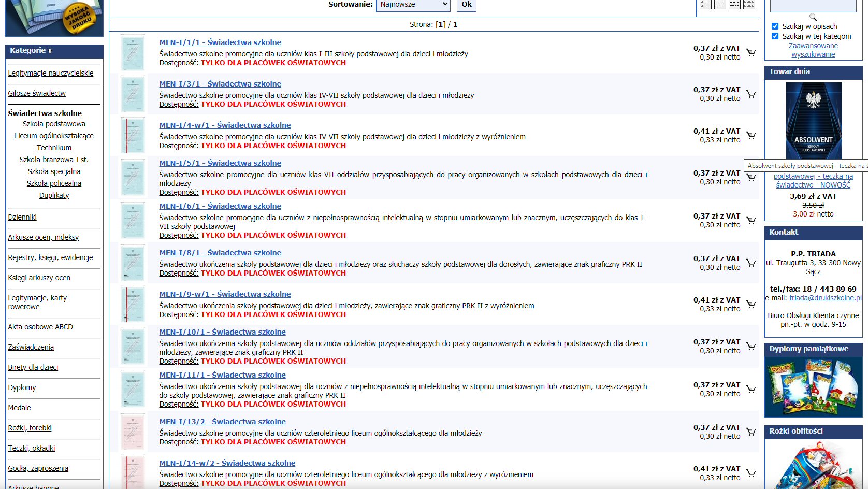Open the Sortowanie dropdown set to Najnowsze
Image resolution: width=868 pixels, height=489 pixels.
(x=413, y=5)
